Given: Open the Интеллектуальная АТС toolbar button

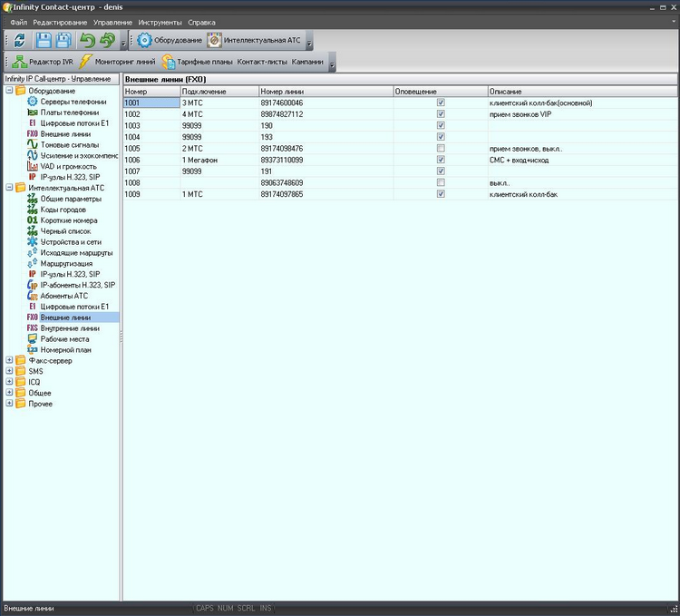Looking at the screenshot, I should [254, 40].
